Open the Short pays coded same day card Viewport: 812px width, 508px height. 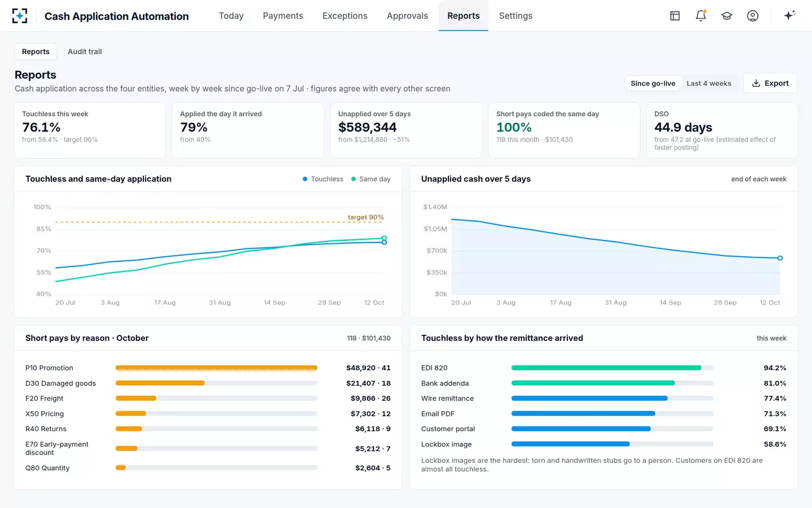pos(564,130)
